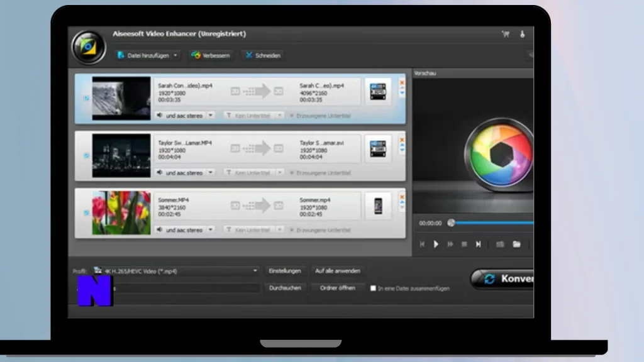The height and width of the screenshot is (362, 644).
Task: Toggle Erzwungene Untertitel in Sarah row
Action: tap(292, 116)
